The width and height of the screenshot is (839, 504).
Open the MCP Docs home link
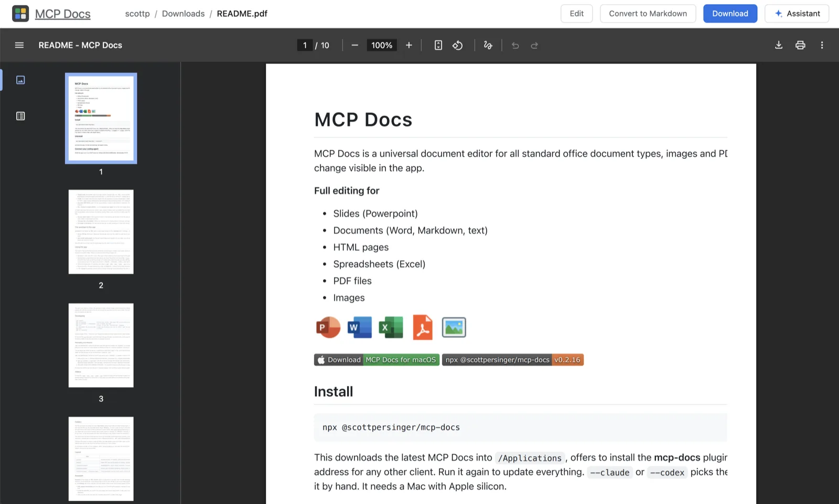[62, 14]
